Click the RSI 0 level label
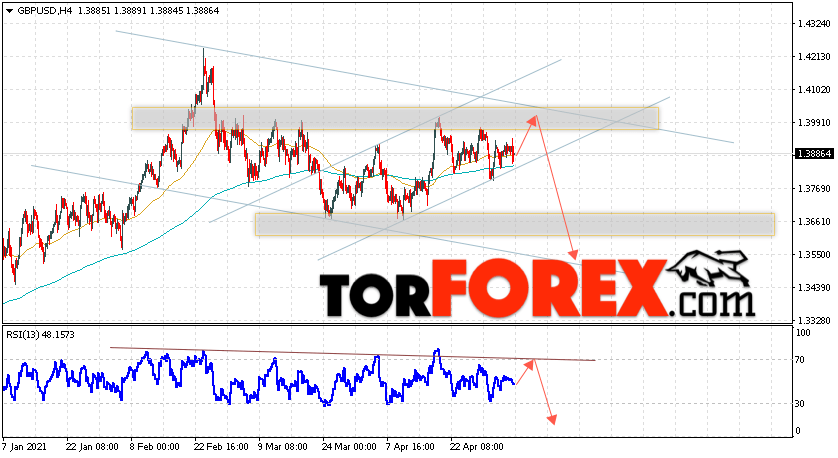The image size is (838, 458). pos(798,431)
